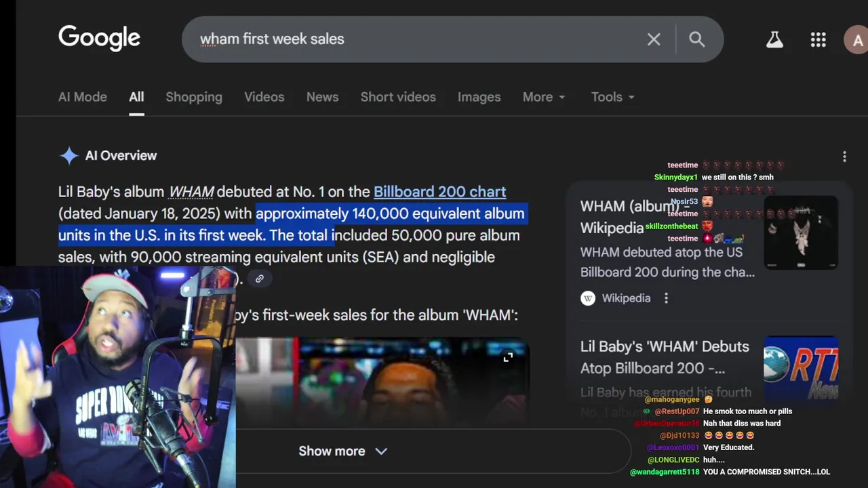Click into the search query field
Image resolution: width=868 pixels, height=488 pixels.
(x=407, y=39)
